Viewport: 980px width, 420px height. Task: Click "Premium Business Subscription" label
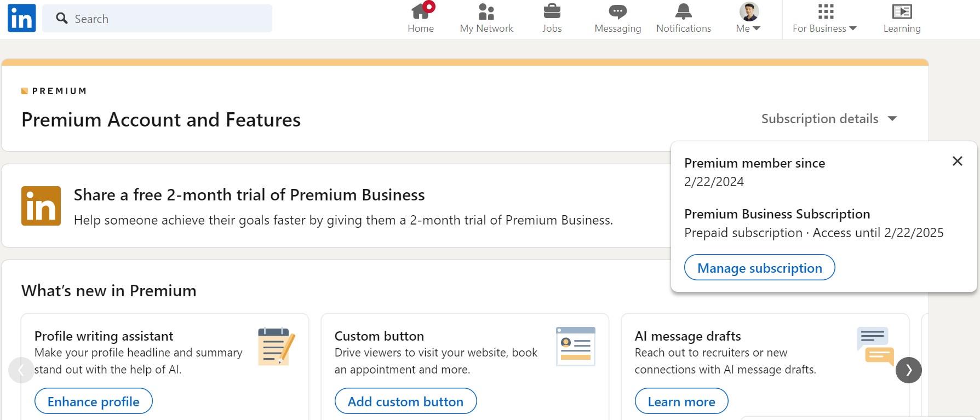[777, 214]
